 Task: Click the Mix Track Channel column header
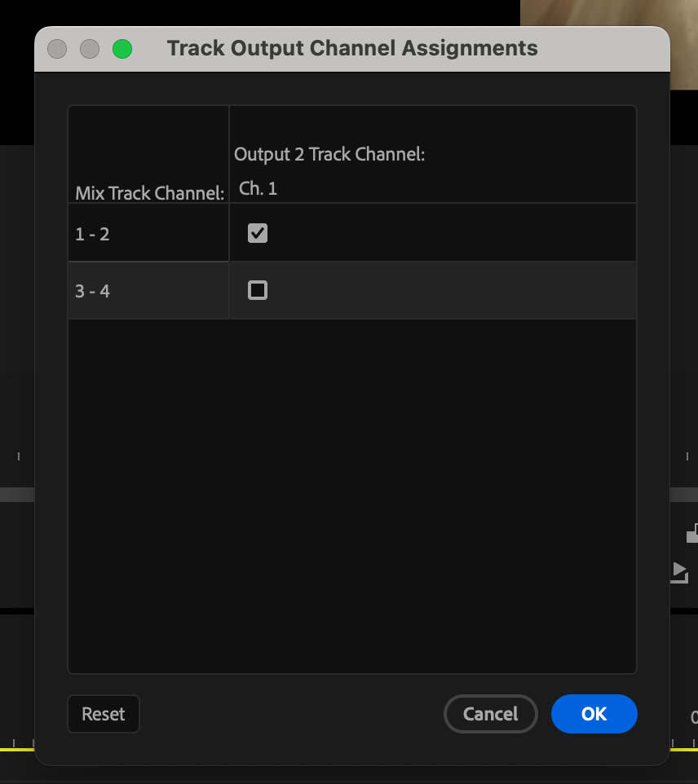148,193
